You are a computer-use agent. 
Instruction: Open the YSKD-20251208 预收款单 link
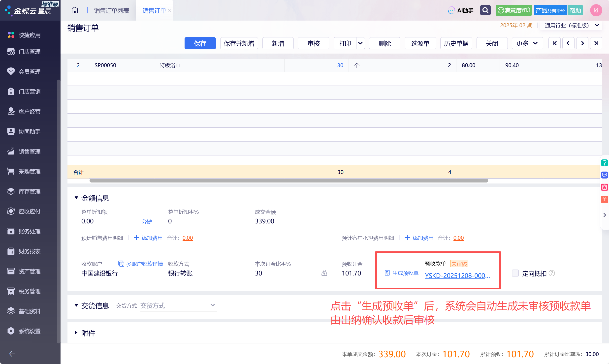coord(457,275)
